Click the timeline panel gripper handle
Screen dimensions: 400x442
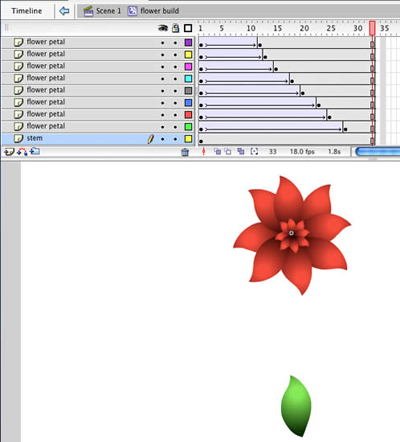(6, 28)
